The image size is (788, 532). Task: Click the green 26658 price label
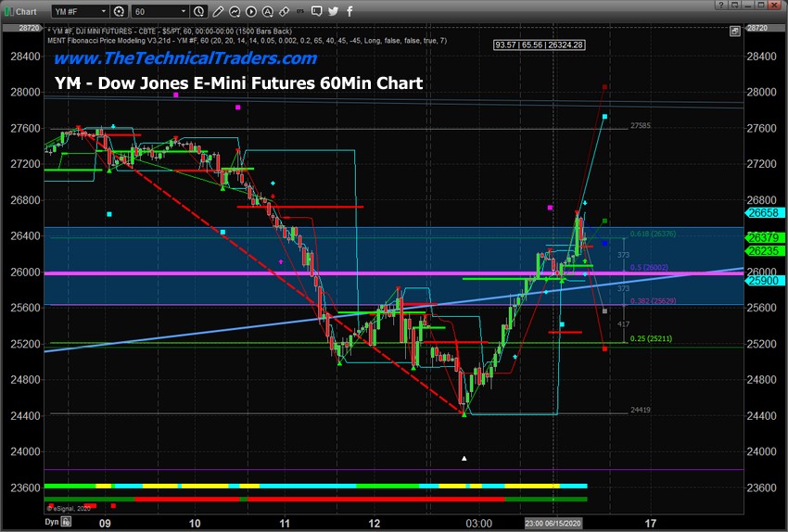click(x=765, y=212)
